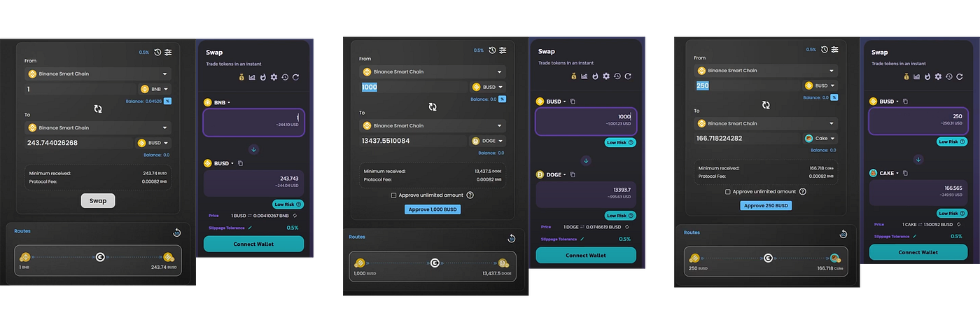Copy the DOGE token address icon
The image size is (980, 332).
(x=573, y=174)
